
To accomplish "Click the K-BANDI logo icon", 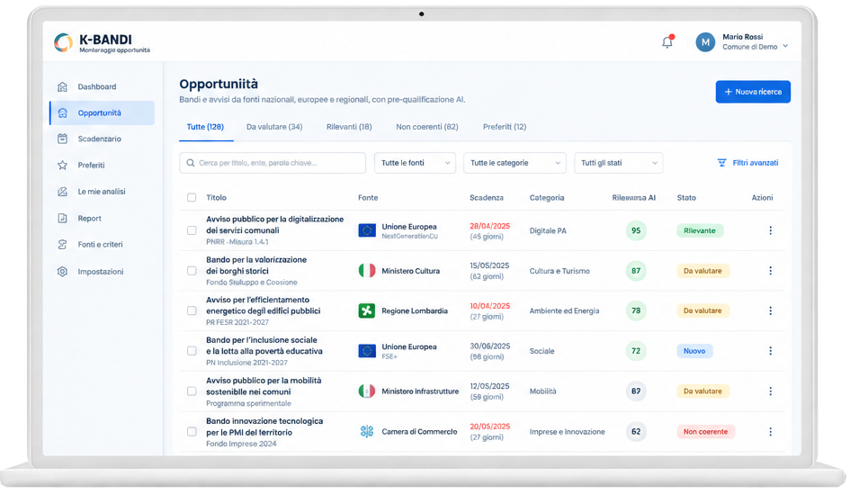I will click(x=63, y=42).
